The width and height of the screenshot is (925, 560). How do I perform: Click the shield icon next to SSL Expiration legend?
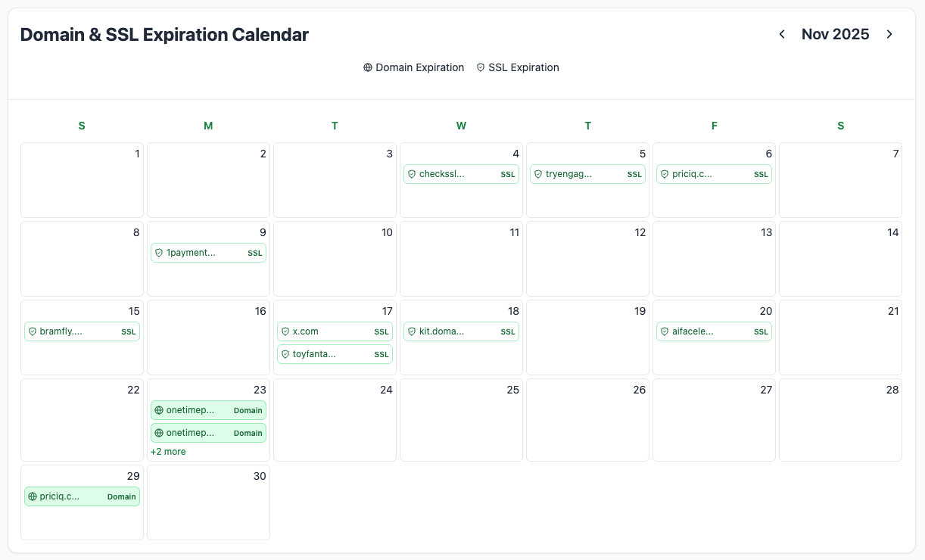pos(481,67)
